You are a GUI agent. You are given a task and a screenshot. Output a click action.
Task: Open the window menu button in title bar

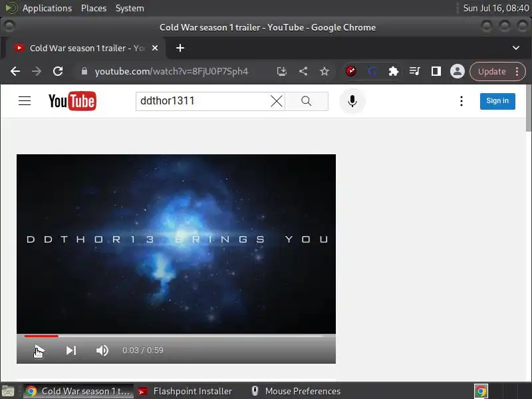pos(9,26)
